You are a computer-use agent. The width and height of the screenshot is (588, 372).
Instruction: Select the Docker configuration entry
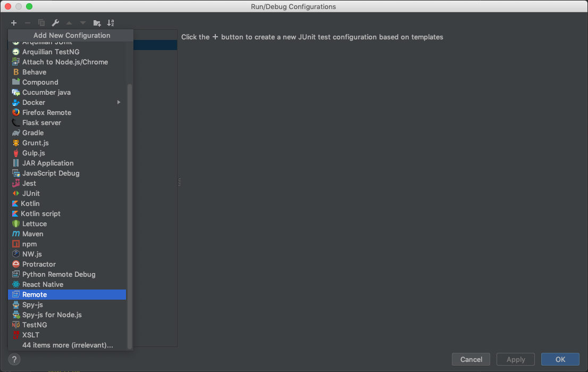(x=67, y=103)
